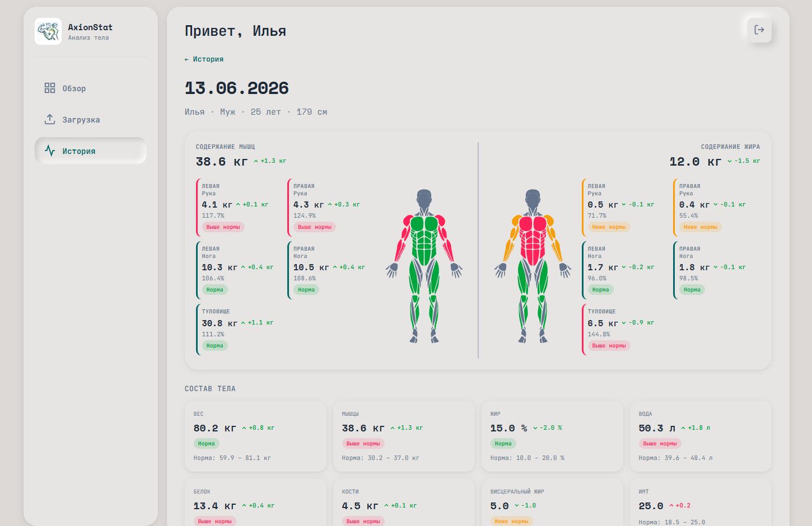Click the Жир 15.0 % card
Image resolution: width=812 pixels, height=526 pixels.
coord(552,436)
